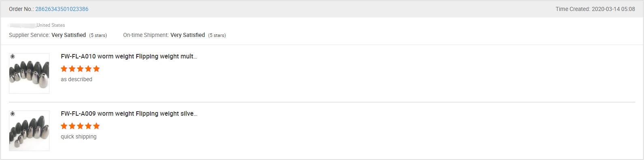Screen dimensions: 644x160
Task: Select the fifth star of FW-FL-A009 rating
Action: click(x=96, y=126)
